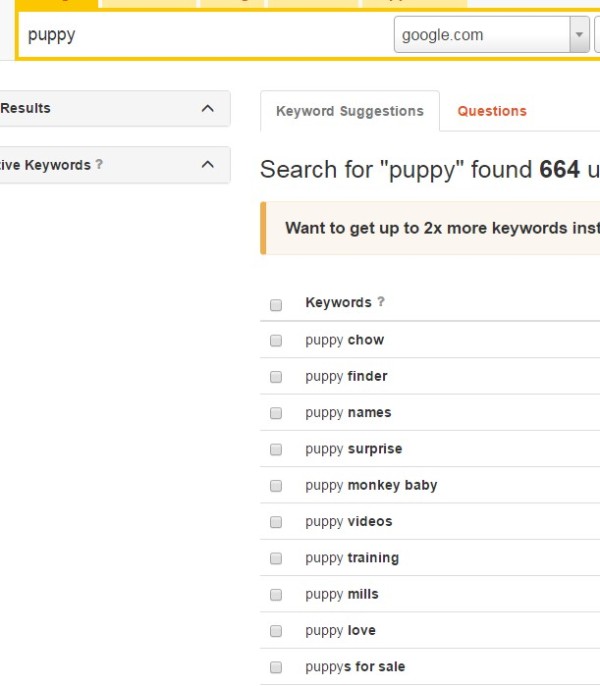This screenshot has width=600, height=686.
Task: Focus the search field containing puppy
Action: tap(200, 35)
